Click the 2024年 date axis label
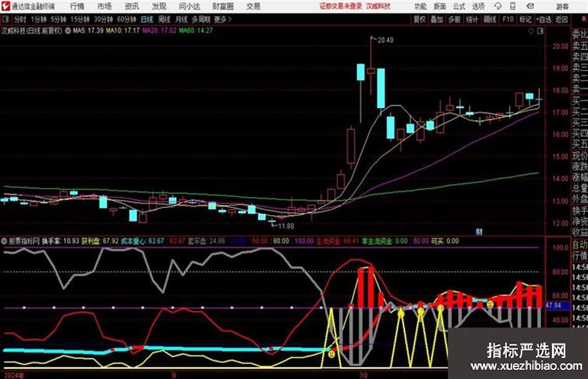The height and width of the screenshot is (379, 588). click(x=14, y=375)
